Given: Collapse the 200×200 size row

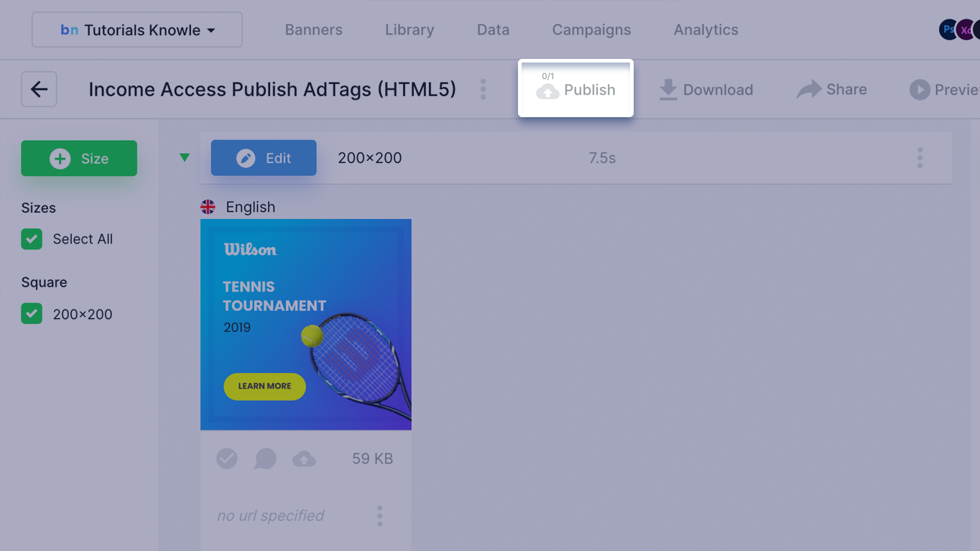Looking at the screenshot, I should (x=185, y=157).
